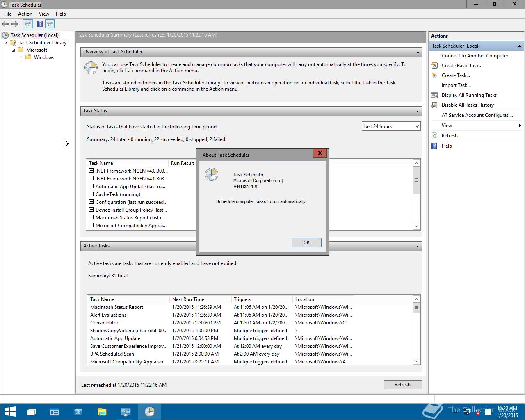This screenshot has width=525, height=420.
Task: Select the ShadowCopyVolume active task row
Action: coord(250,331)
